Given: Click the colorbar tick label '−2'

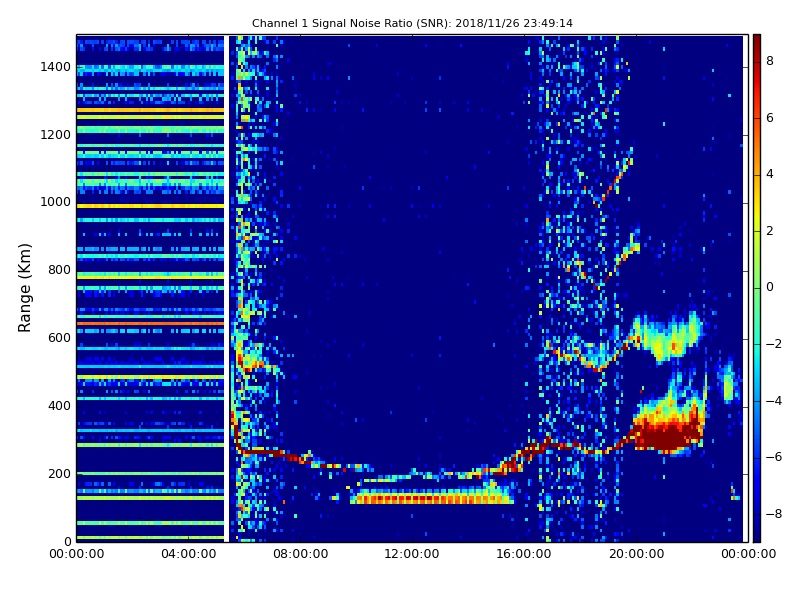Looking at the screenshot, I should (x=774, y=344).
